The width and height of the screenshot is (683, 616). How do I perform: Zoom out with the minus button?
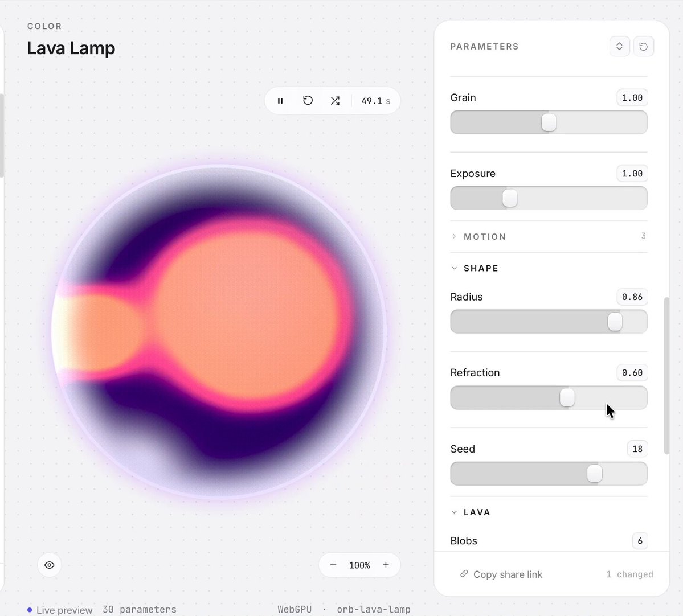(333, 565)
